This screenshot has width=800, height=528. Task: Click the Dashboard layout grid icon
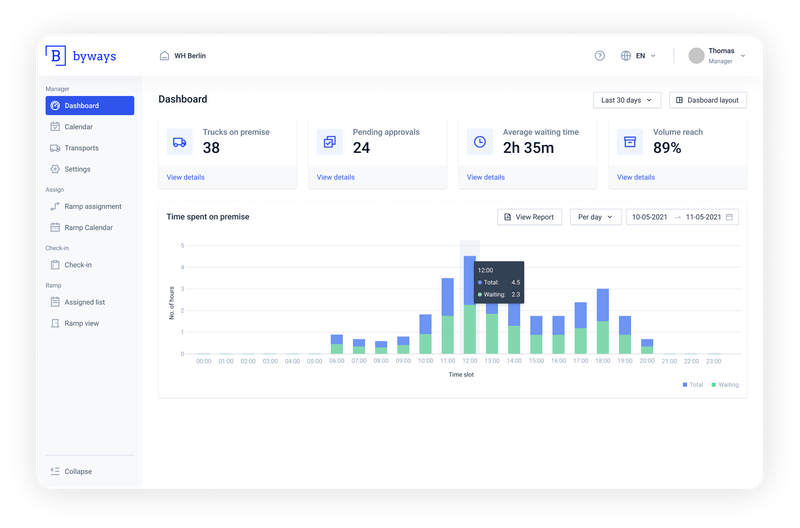click(x=679, y=100)
